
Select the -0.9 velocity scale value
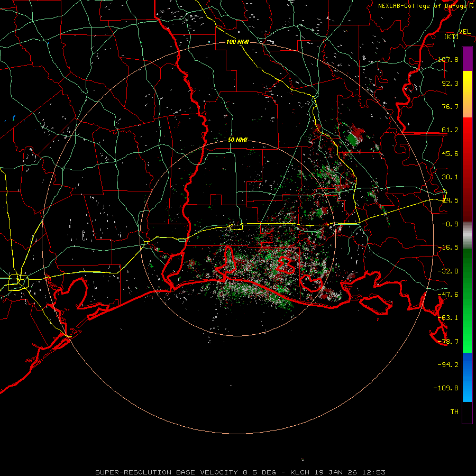pos(450,224)
